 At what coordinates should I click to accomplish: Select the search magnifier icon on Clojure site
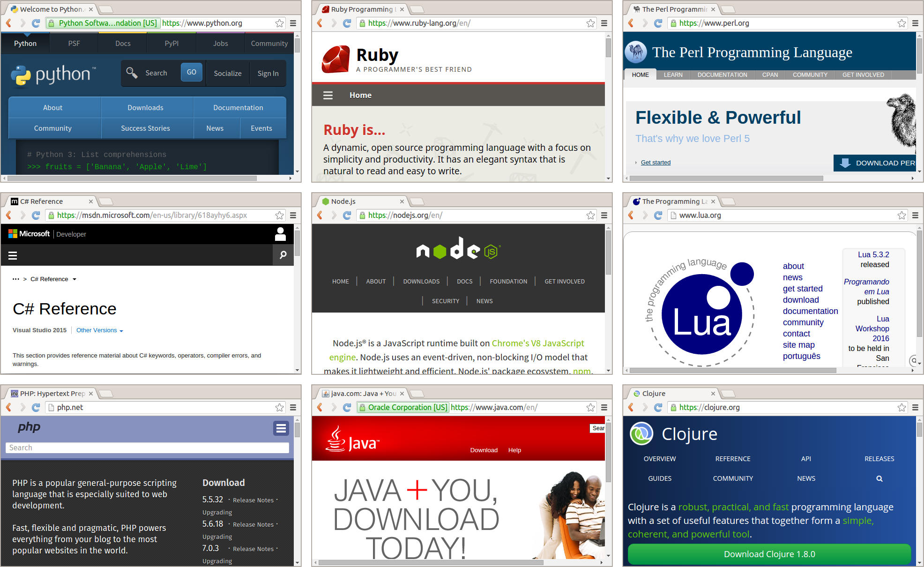879,478
